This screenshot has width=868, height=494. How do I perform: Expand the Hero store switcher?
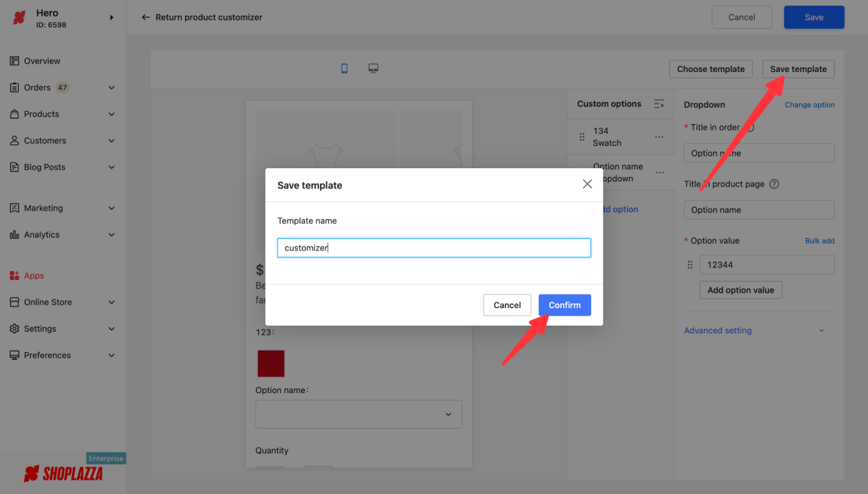111,18
